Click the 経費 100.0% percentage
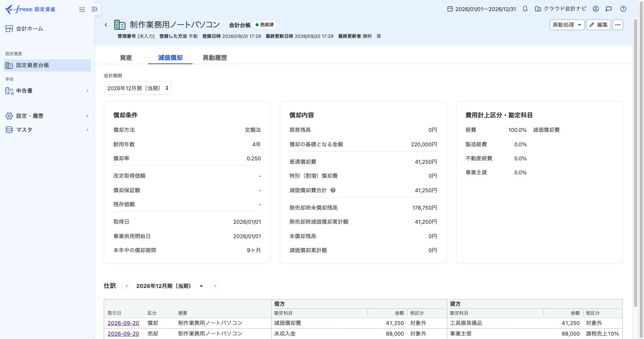Viewport: 644px width, 339px height. (517, 130)
